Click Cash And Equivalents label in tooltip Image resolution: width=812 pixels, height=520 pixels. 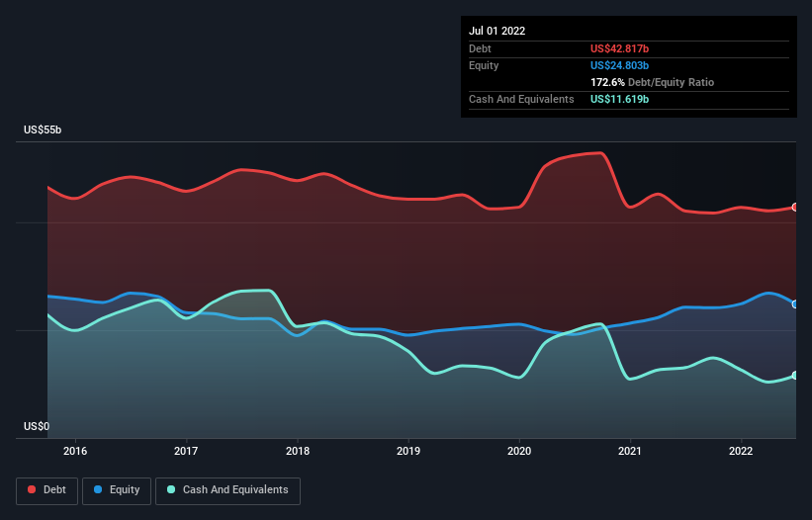pyautogui.click(x=521, y=99)
